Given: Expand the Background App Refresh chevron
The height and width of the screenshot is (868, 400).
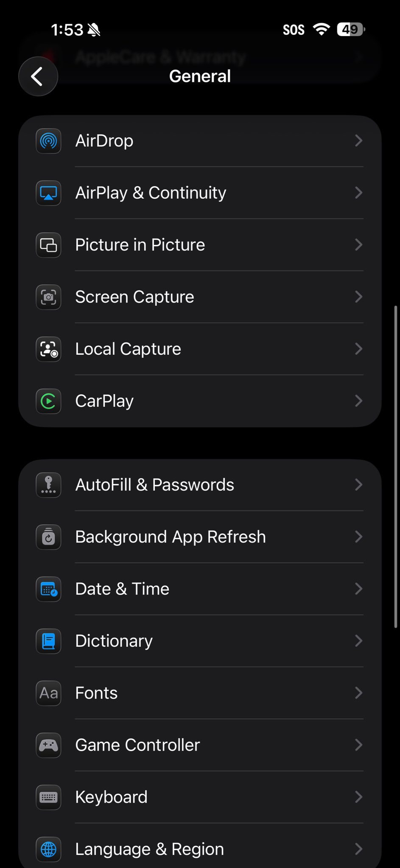Looking at the screenshot, I should click(358, 537).
